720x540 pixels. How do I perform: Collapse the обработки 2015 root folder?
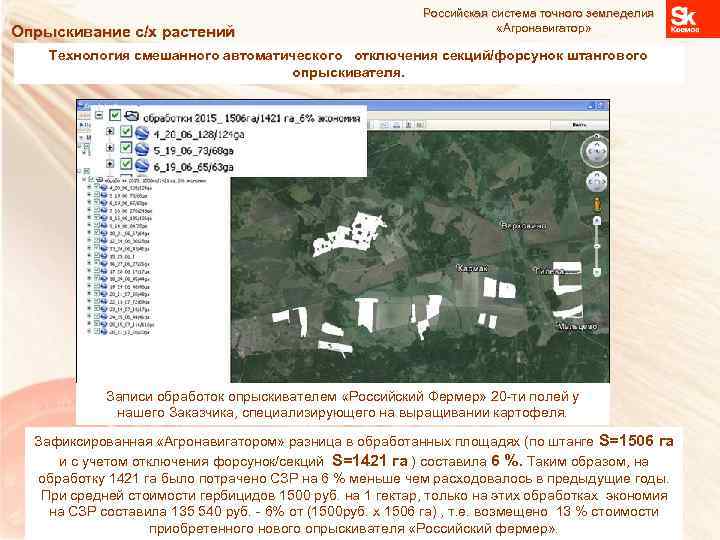pyautogui.click(x=99, y=115)
